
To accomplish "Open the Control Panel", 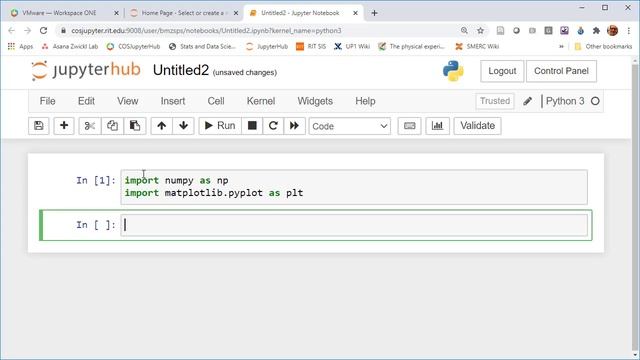I will [x=561, y=71].
